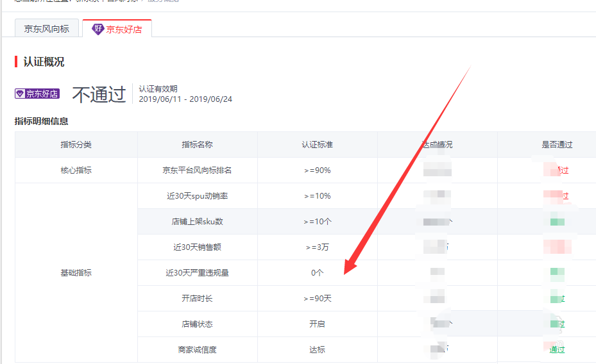
Task: Click the >=90% standard value
Action: click(317, 170)
